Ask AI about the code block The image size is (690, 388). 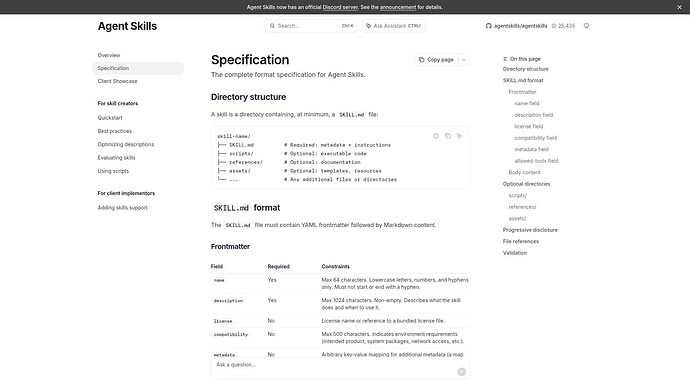tap(459, 136)
